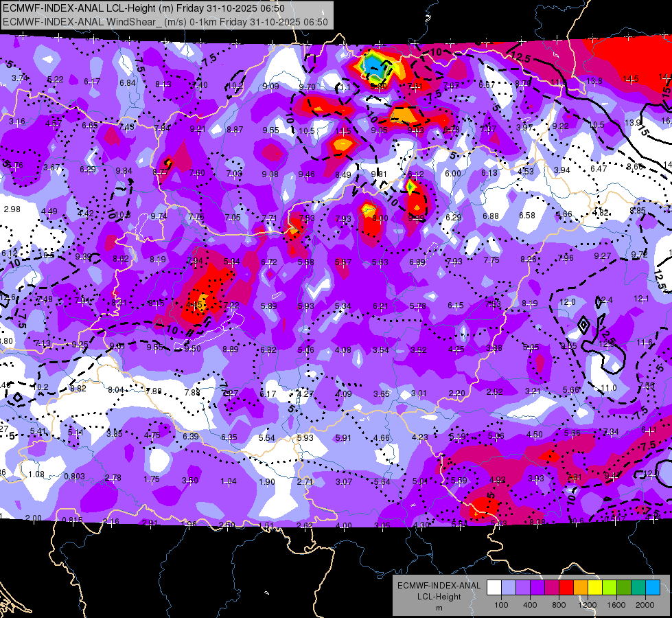Click the legend tick label 800
This screenshot has width=672, height=618.
[x=559, y=605]
